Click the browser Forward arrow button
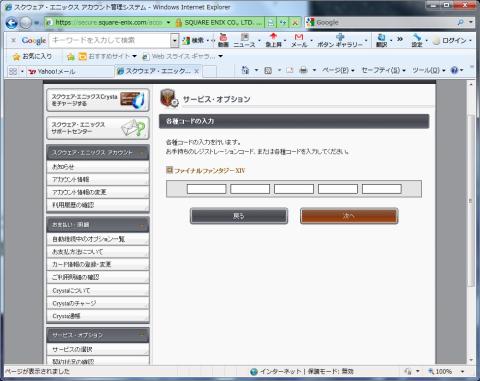 pos(26,23)
